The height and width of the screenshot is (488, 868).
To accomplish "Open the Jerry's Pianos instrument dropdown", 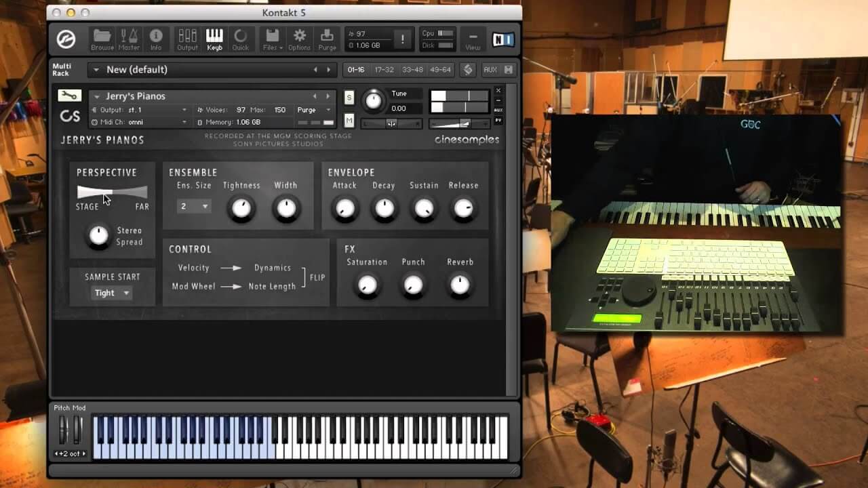I will point(97,96).
